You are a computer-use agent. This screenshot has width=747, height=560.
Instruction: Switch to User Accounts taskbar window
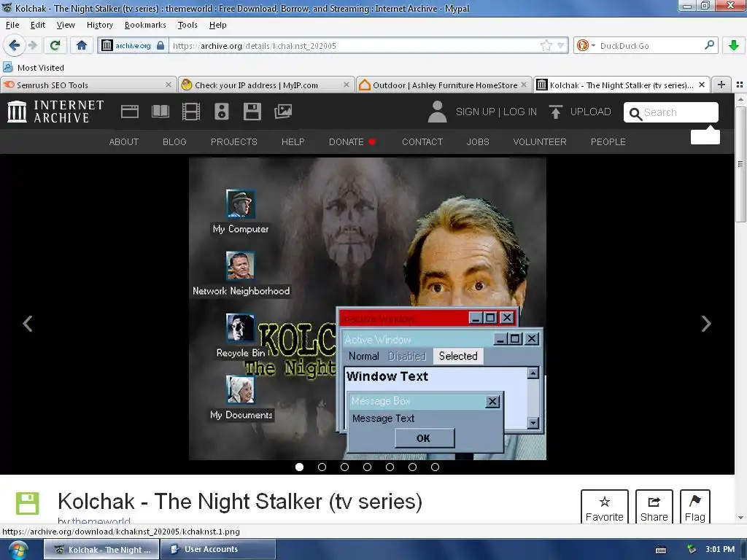(x=217, y=550)
